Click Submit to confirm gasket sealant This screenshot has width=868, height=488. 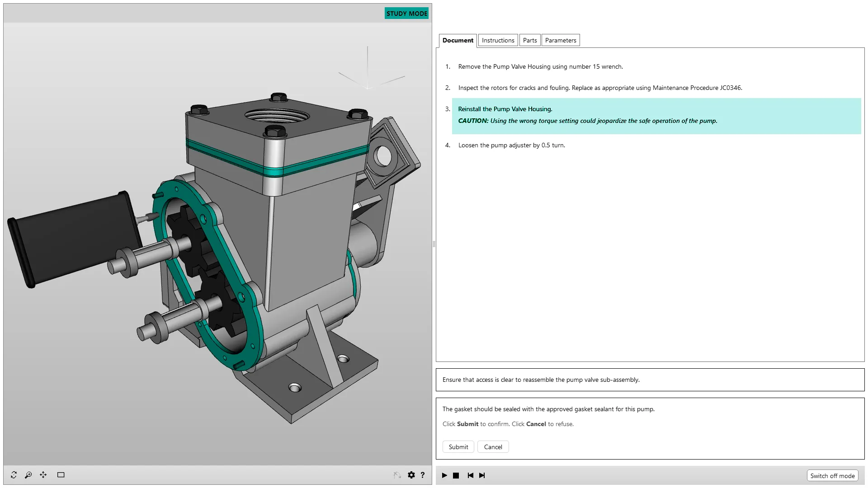[x=458, y=447]
